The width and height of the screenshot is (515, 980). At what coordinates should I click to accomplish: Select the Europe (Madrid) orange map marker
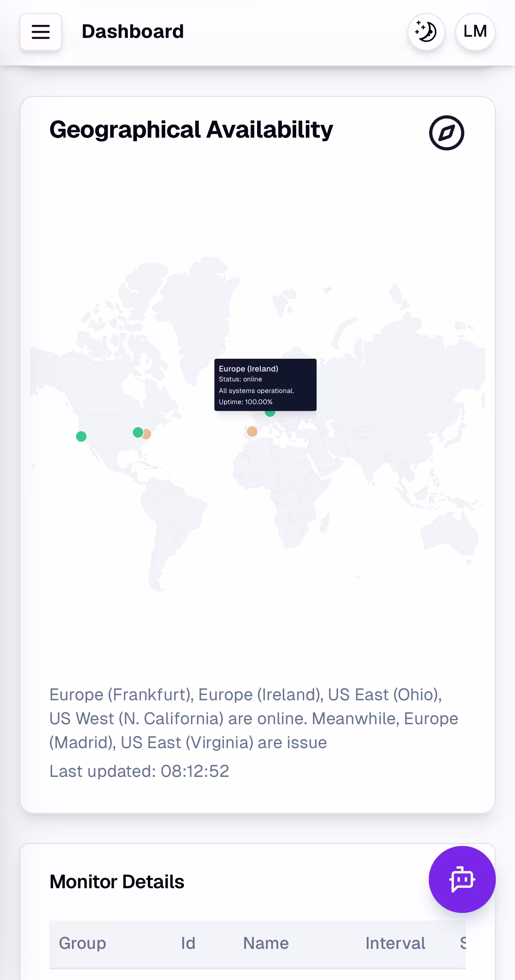[x=252, y=431]
